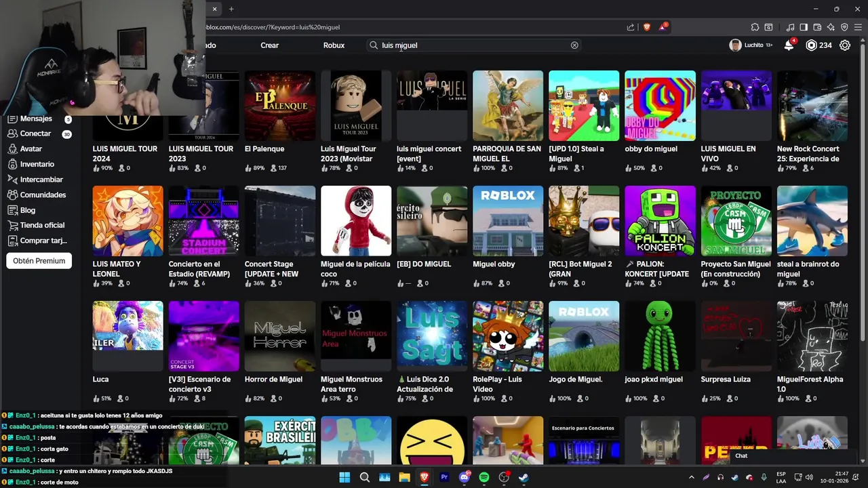
Task: Go to Avatar in the sidebar
Action: click(x=31, y=149)
